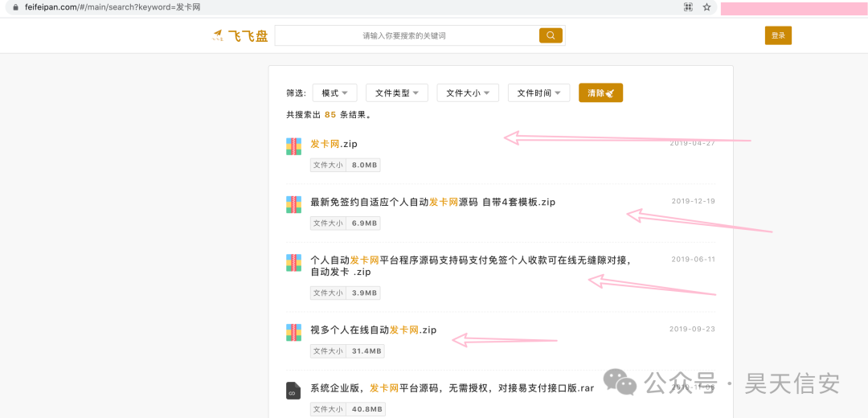
Task: Click file icon beside 系统企业版 rar result
Action: pos(293,391)
